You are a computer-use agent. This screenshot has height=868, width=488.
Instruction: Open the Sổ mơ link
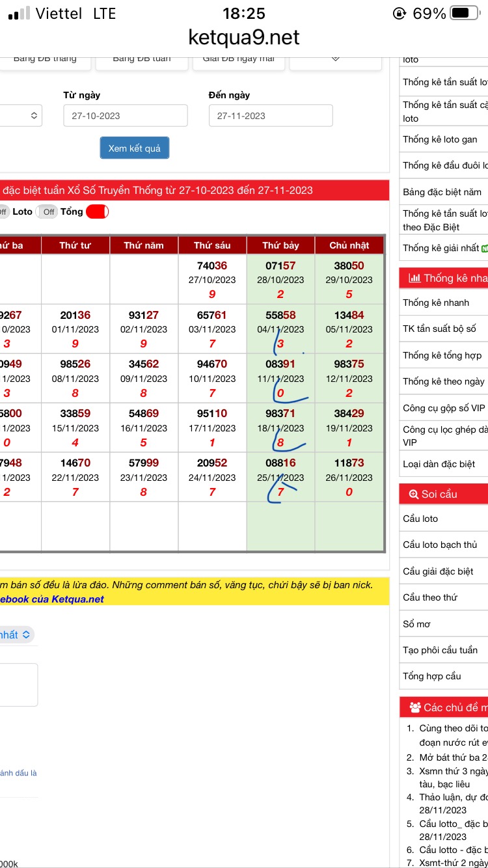coord(416,624)
